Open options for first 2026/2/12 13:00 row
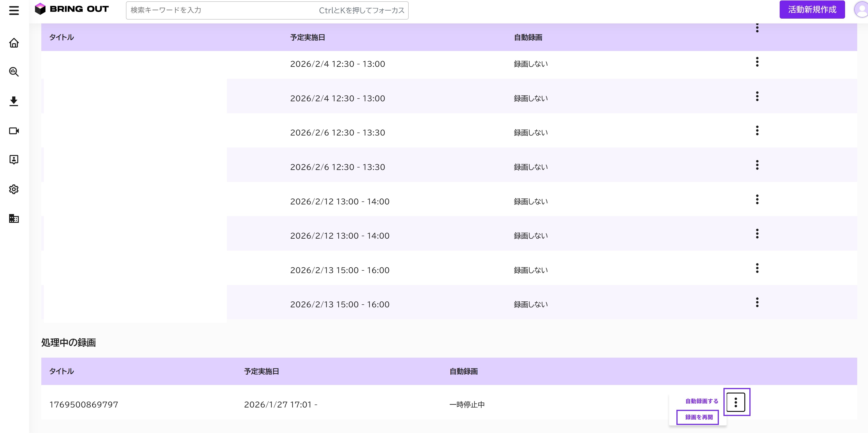The image size is (868, 433). click(x=757, y=199)
